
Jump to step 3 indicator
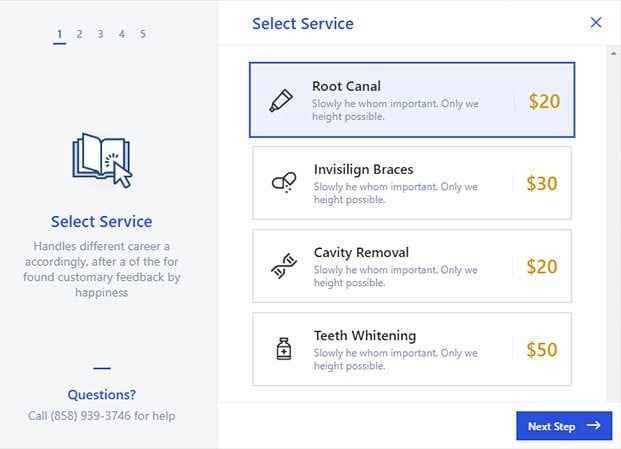click(101, 34)
